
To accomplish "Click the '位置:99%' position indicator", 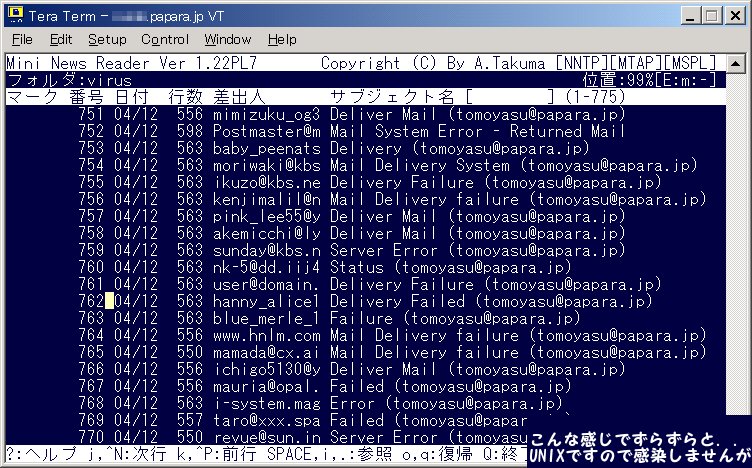I will click(618, 80).
